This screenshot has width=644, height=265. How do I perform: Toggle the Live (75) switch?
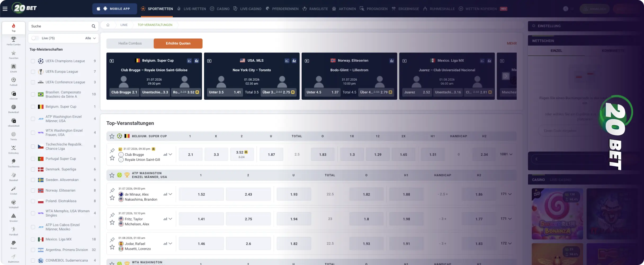pyautogui.click(x=35, y=38)
